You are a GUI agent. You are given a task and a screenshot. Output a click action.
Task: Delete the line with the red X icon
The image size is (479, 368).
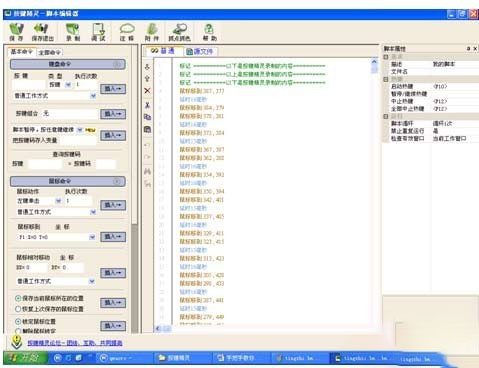tap(147, 91)
